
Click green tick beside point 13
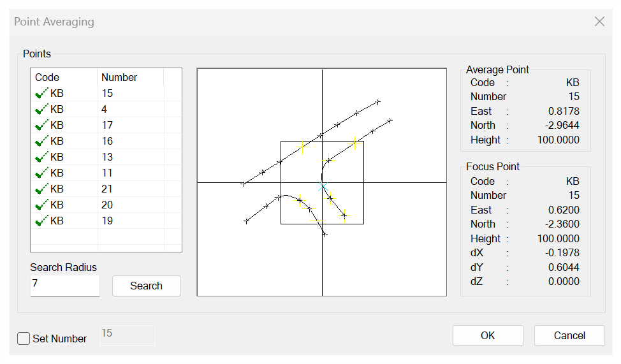point(41,157)
